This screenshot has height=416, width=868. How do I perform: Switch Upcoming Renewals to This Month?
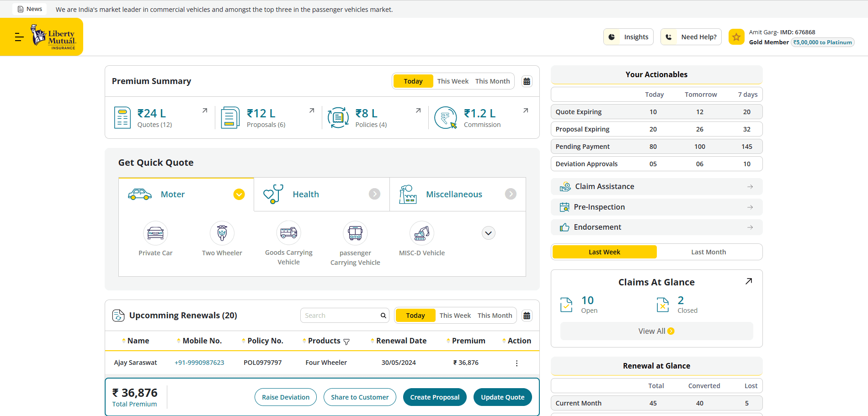495,315
